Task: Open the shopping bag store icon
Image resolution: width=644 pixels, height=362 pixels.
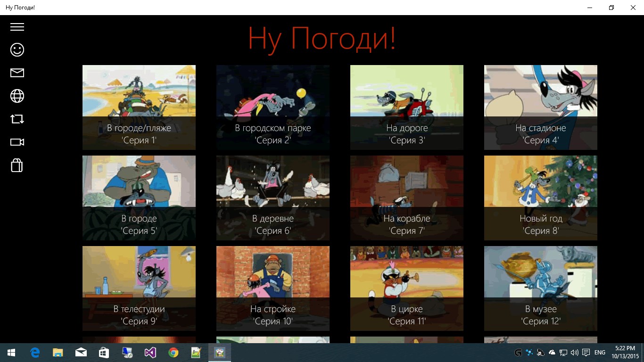Action: 17,165
